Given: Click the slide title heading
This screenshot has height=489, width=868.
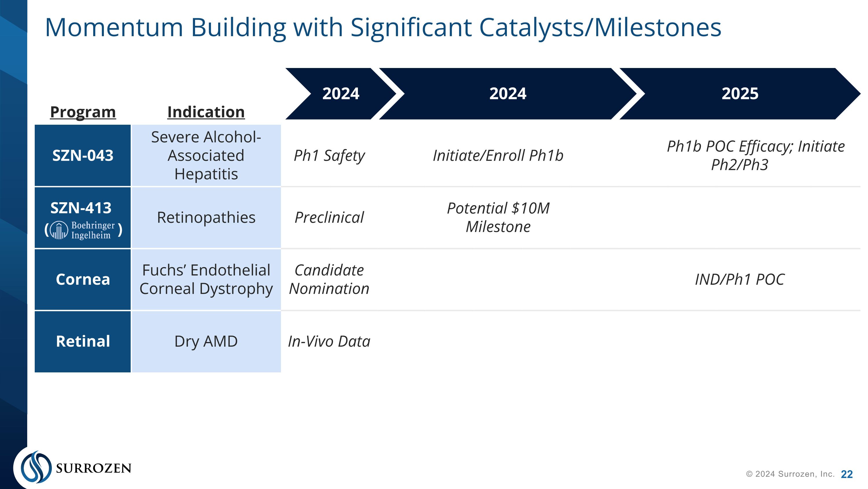Looking at the screenshot, I should [x=383, y=28].
